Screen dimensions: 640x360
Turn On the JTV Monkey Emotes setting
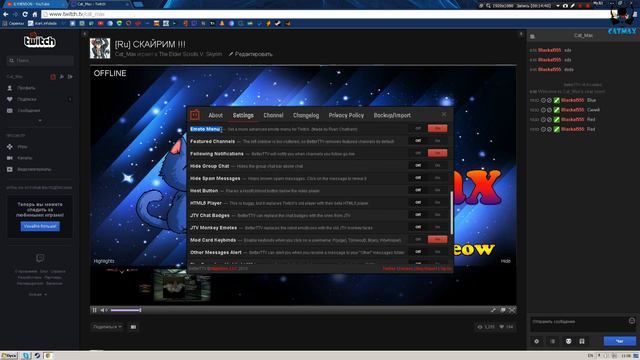(438, 227)
